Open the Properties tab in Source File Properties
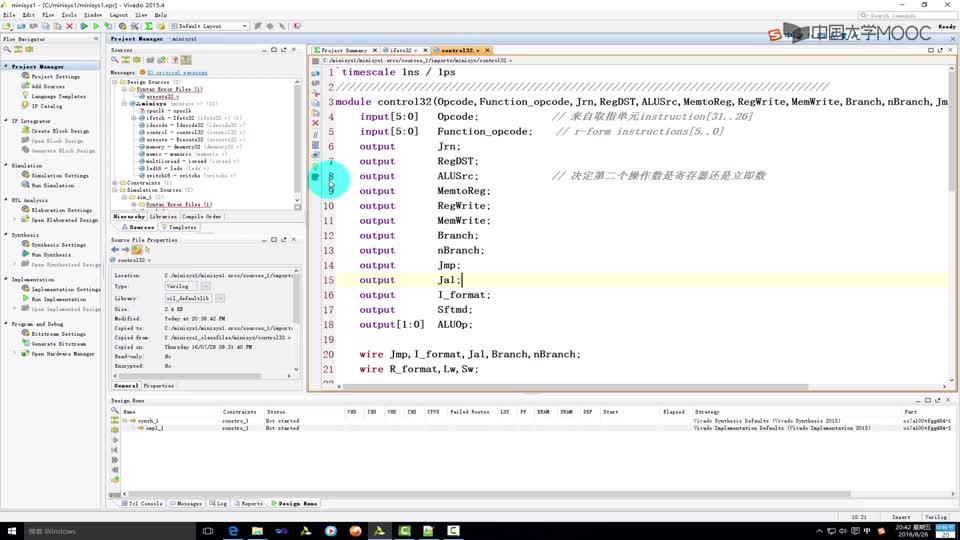 coord(159,386)
